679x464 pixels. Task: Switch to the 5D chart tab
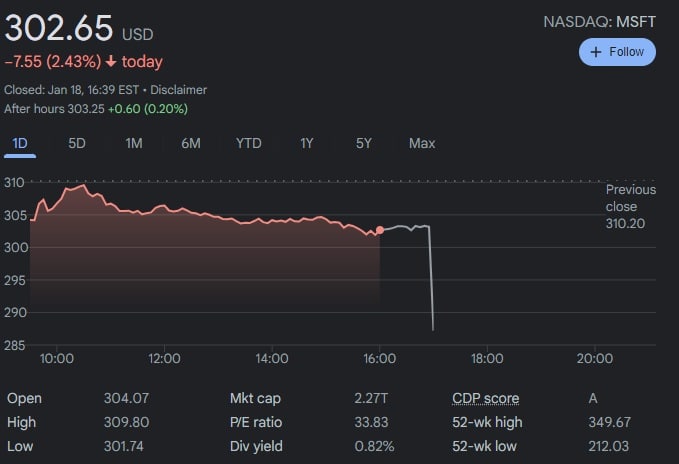click(77, 143)
